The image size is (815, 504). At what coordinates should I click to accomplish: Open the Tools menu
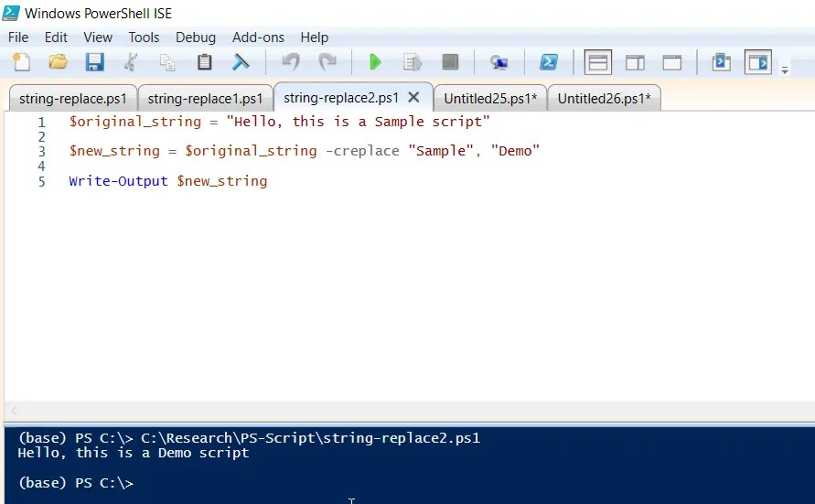[x=144, y=38]
